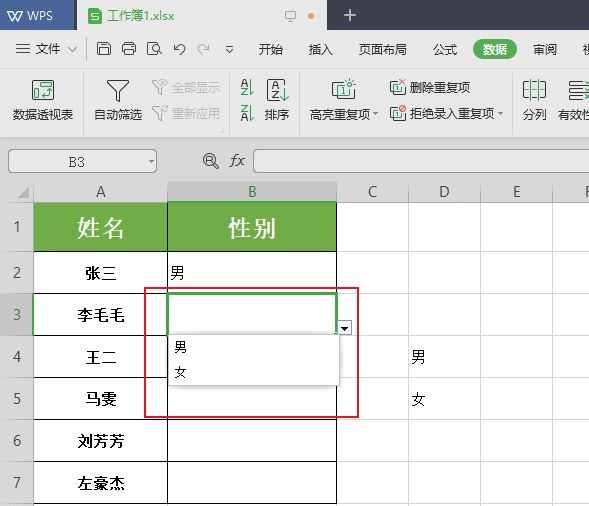The image size is (589, 506).
Task: Click the cell containing 李毛毛
Action: point(100,314)
